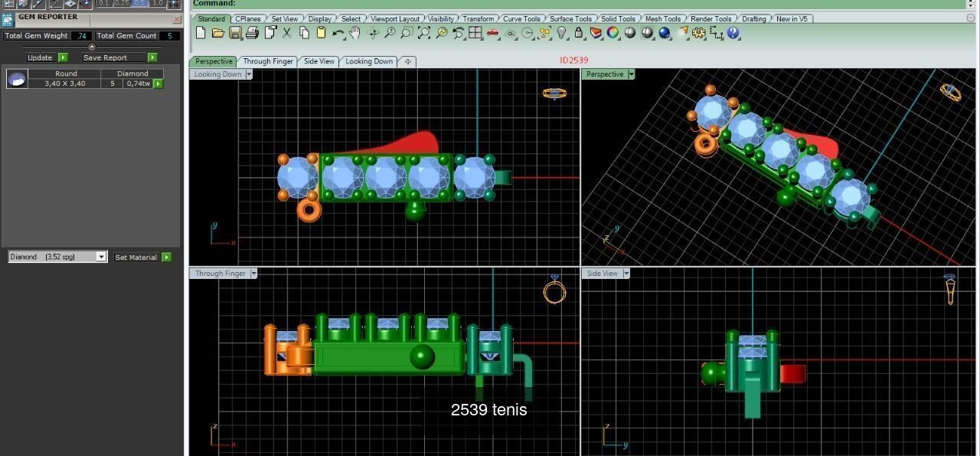980x456 pixels.
Task: Expand the Looking Down viewport menu arrow
Action: (x=249, y=74)
